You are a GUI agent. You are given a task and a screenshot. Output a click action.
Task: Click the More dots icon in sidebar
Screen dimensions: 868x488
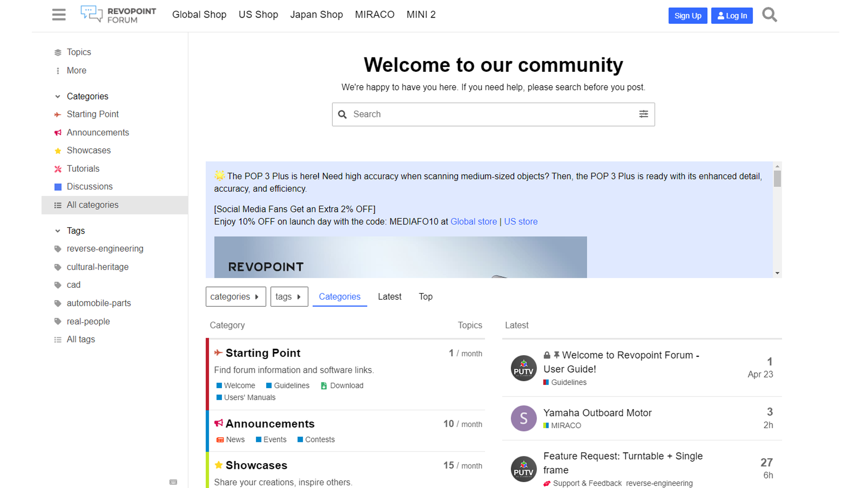(x=58, y=71)
